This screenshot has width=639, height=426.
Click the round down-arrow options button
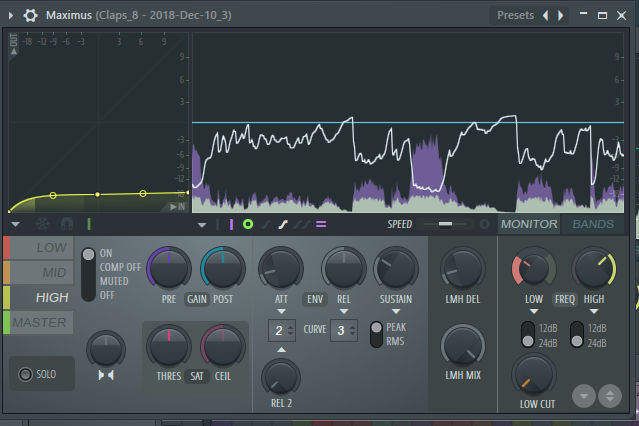[x=584, y=396]
